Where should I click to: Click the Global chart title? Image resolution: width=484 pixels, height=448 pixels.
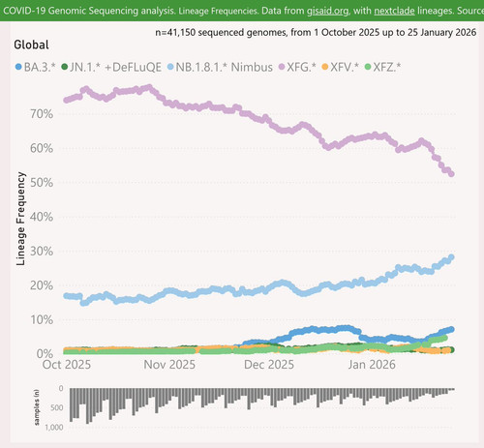coord(31,45)
